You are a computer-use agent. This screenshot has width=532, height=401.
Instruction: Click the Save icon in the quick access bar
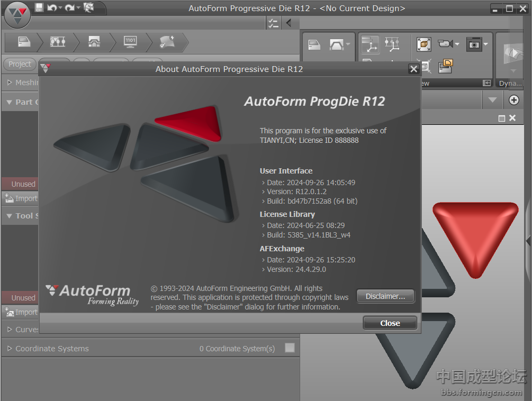(39, 7)
